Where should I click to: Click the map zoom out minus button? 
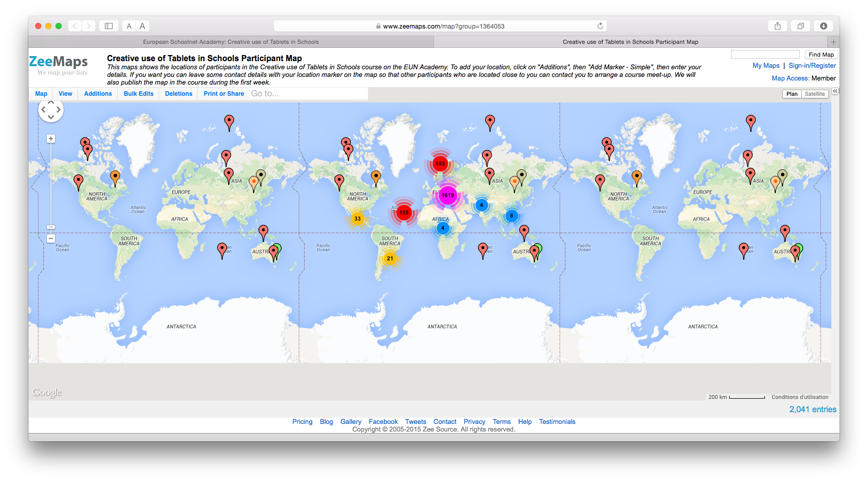[51, 238]
